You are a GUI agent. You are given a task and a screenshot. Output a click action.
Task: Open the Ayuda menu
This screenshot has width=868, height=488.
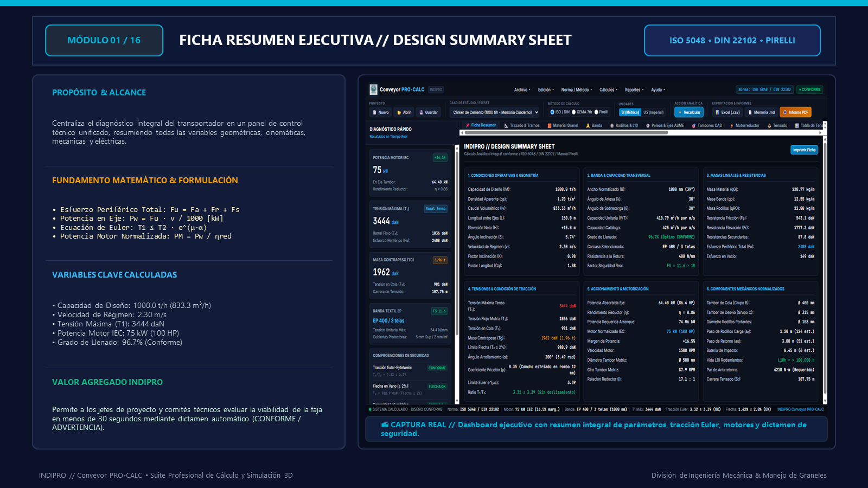tap(658, 89)
